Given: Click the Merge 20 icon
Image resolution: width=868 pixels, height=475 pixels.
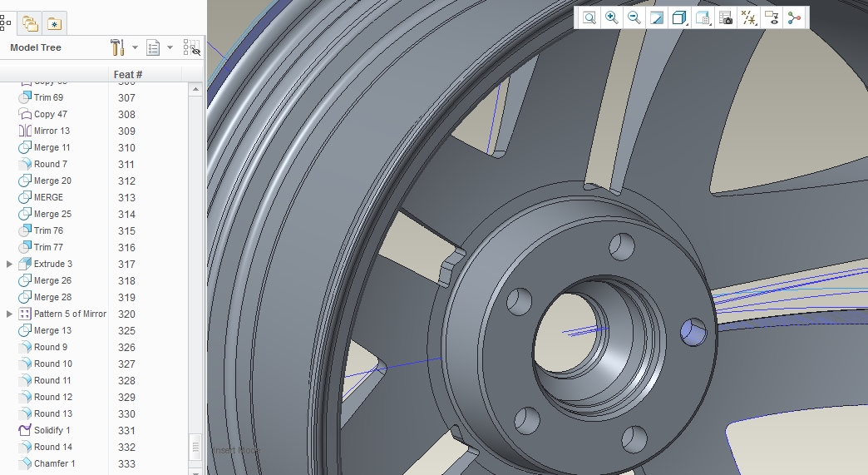Looking at the screenshot, I should click(25, 181).
